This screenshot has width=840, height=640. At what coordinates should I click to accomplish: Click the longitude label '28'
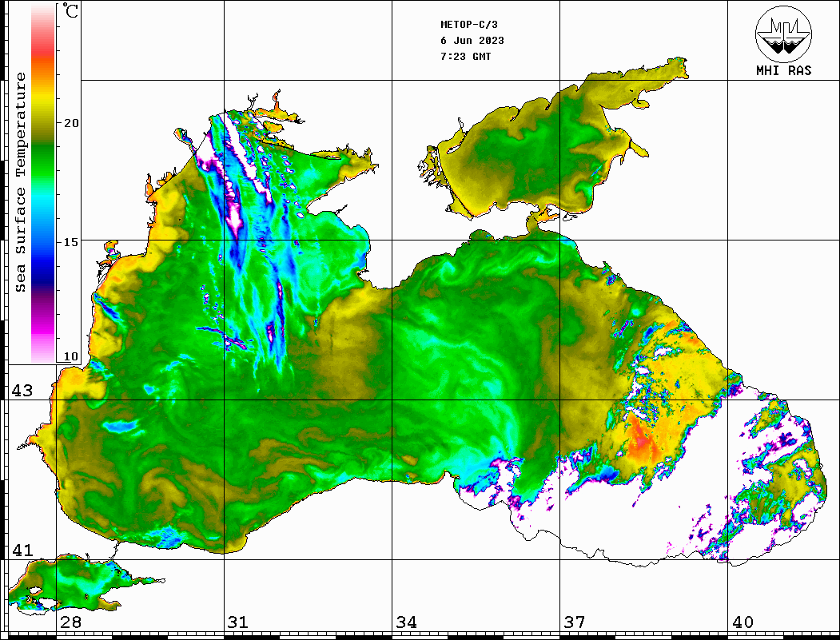click(x=70, y=622)
